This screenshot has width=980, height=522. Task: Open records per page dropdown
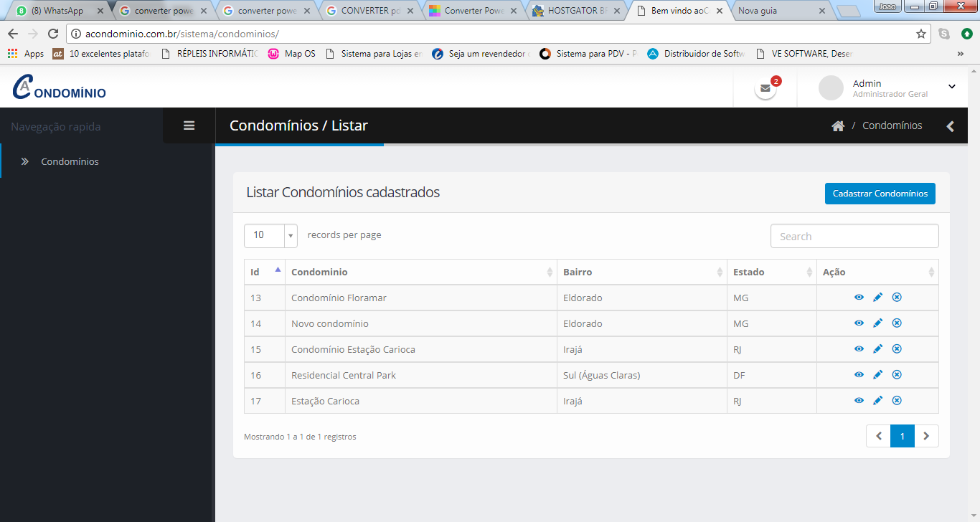(x=270, y=235)
